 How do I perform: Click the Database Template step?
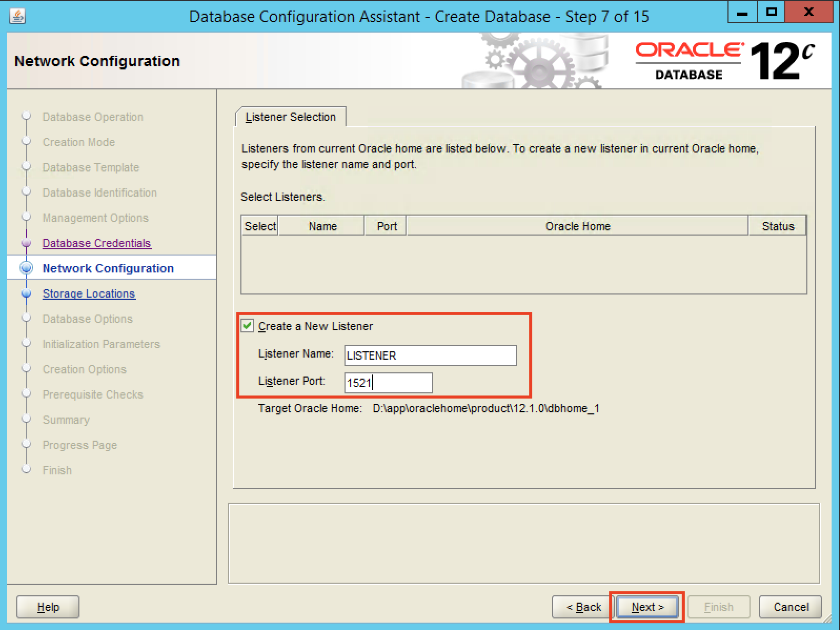coord(91,167)
